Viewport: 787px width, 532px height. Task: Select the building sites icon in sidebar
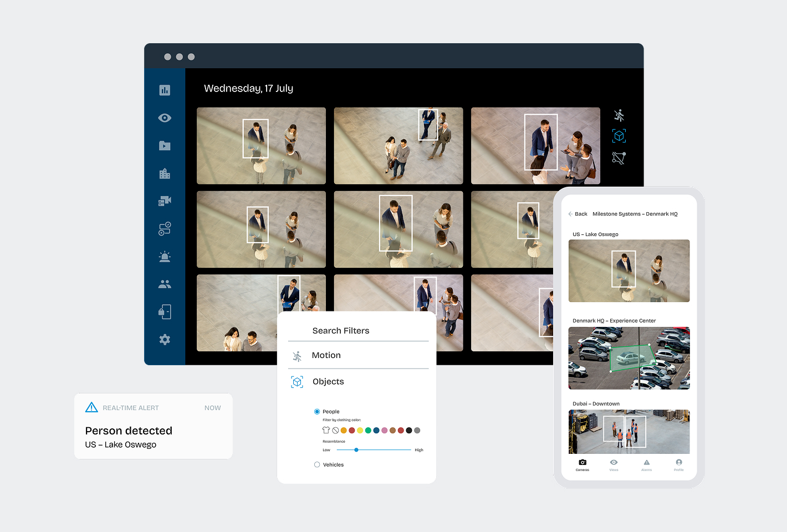[x=165, y=173]
